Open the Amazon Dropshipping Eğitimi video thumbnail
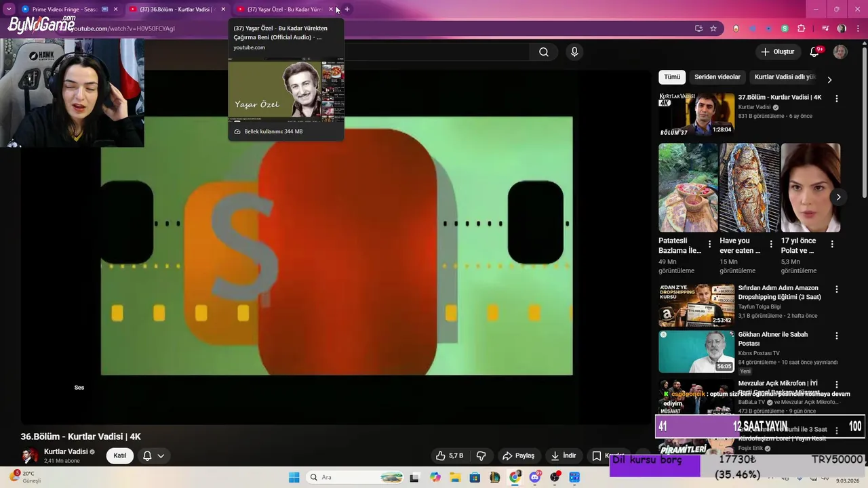868x488 pixels. pyautogui.click(x=696, y=306)
